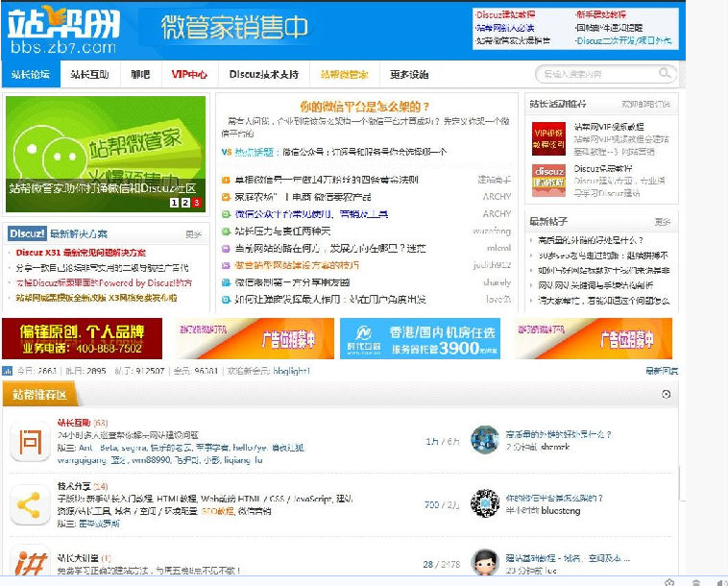The image size is (728, 586).
Task: Click the QR code avatar by bluesteng
Action: tap(485, 502)
